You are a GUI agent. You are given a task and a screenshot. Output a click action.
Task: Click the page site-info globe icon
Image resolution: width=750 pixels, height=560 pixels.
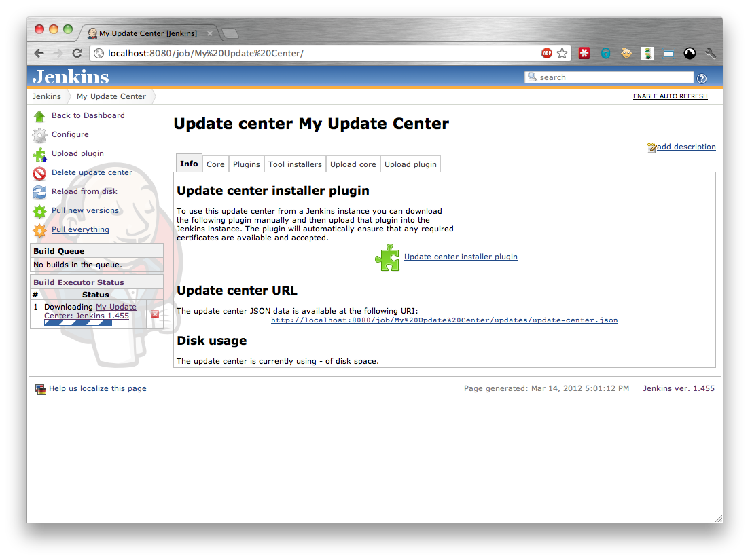(99, 53)
